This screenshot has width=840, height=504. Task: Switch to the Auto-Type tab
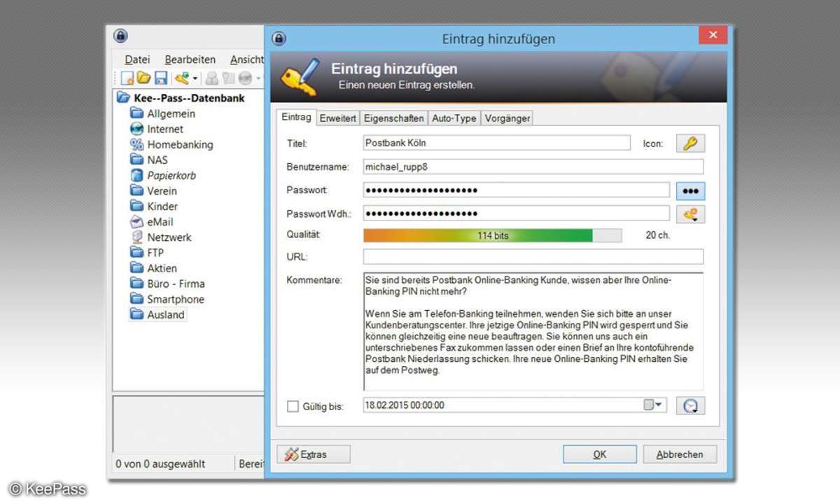(x=454, y=118)
